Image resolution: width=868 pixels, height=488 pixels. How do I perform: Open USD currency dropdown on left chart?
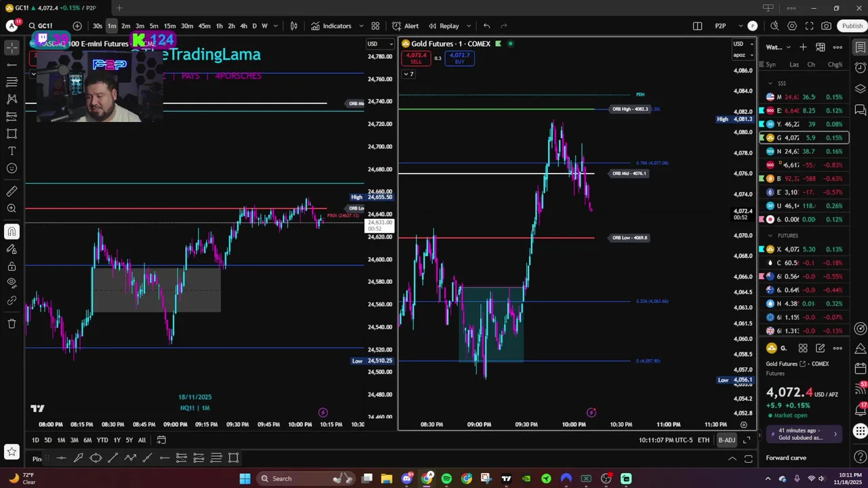click(380, 44)
